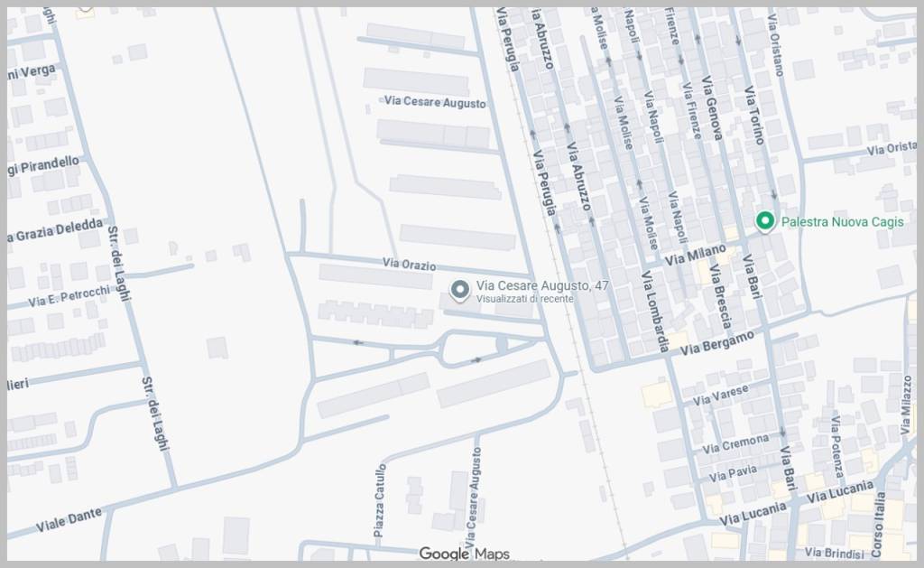This screenshot has width=924, height=568.
Task: Click the Viale Dante street label
Action: tap(69, 519)
